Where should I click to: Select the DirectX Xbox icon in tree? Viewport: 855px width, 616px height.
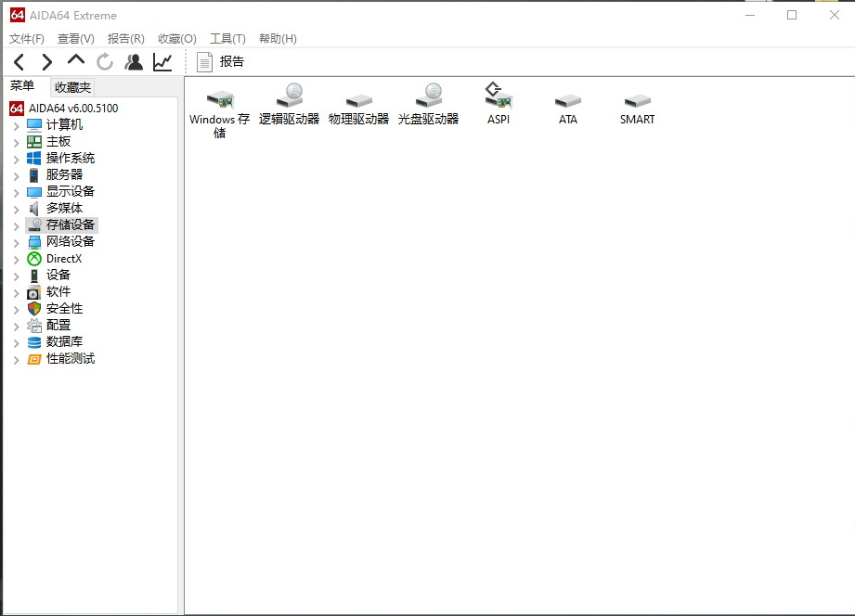33,259
